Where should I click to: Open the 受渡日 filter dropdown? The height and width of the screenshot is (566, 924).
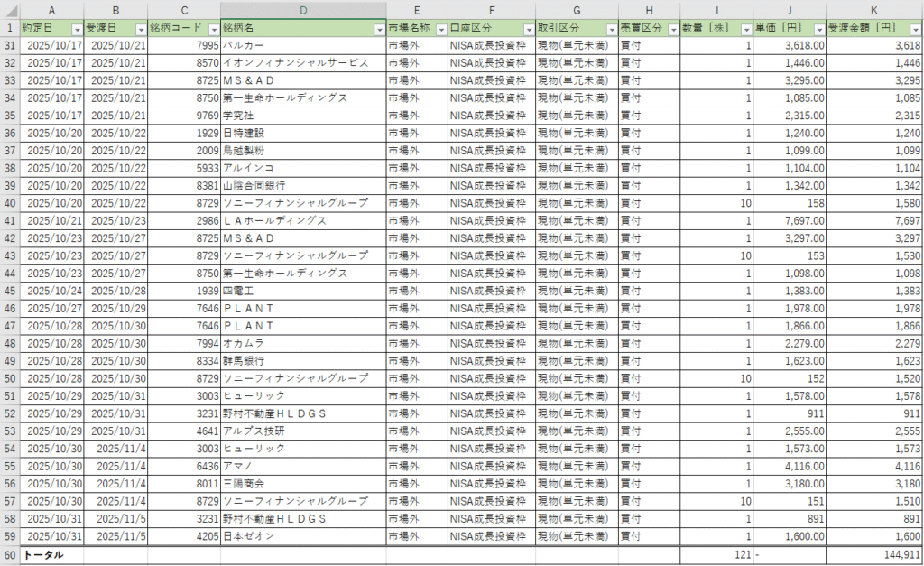[140, 29]
